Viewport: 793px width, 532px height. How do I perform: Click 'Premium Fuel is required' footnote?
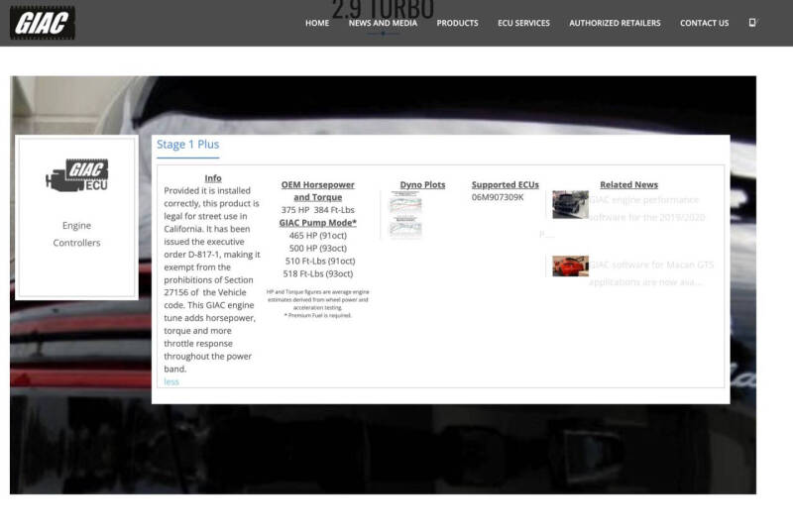coord(317,315)
